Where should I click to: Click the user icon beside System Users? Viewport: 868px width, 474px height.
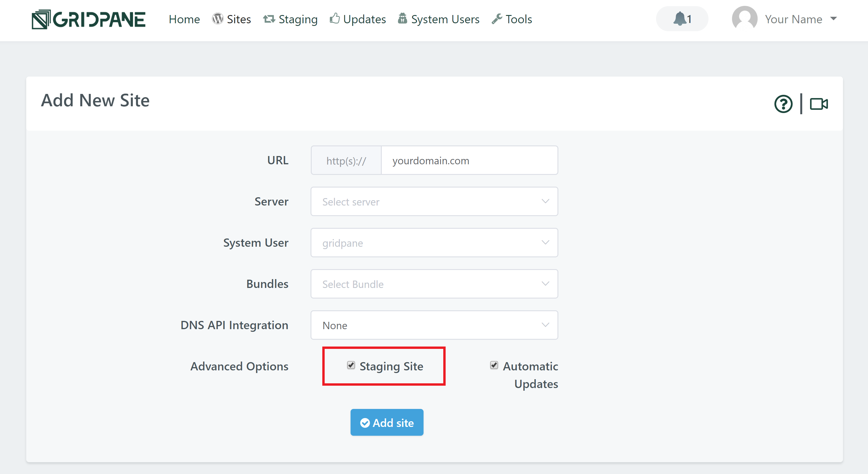(402, 19)
